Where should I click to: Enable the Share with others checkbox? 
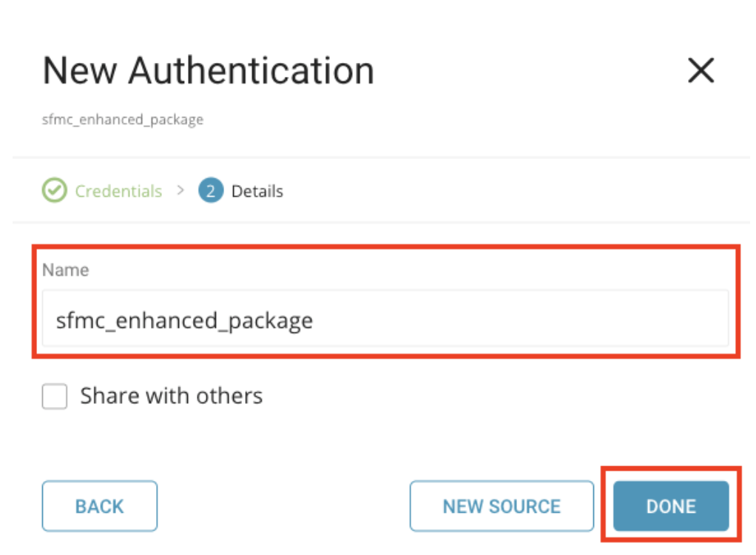[55, 397]
